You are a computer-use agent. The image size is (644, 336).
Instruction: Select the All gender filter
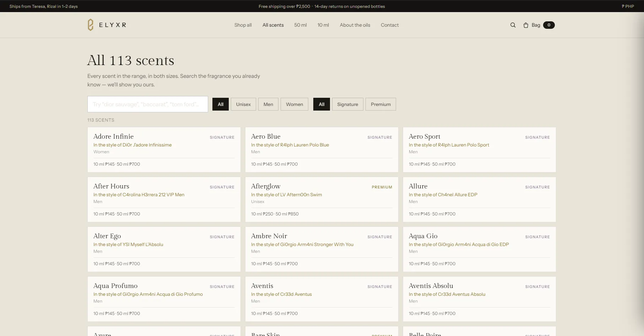221,104
